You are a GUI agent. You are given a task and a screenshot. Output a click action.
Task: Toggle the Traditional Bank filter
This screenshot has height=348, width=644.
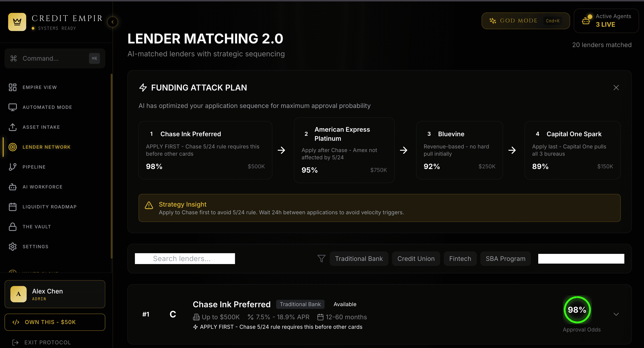click(359, 258)
